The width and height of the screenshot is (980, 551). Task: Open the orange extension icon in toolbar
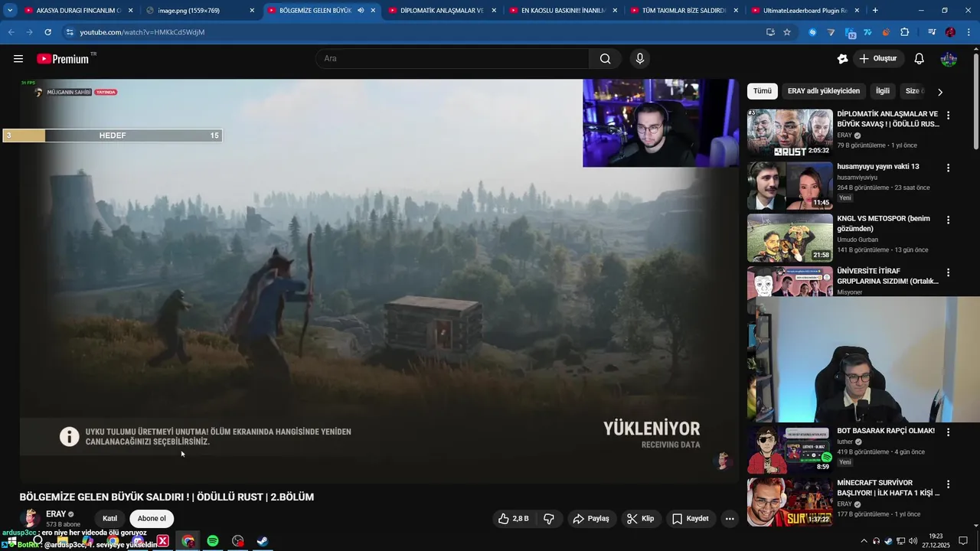coord(886,32)
